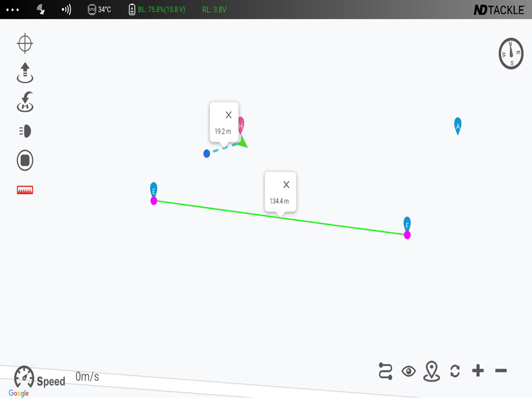Toggle the red ruler measure tool
This screenshot has height=399, width=532.
point(25,190)
